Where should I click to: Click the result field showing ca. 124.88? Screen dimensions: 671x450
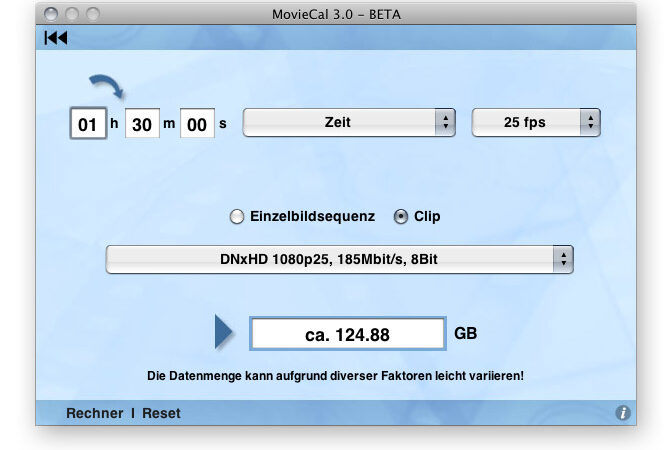coord(347,335)
